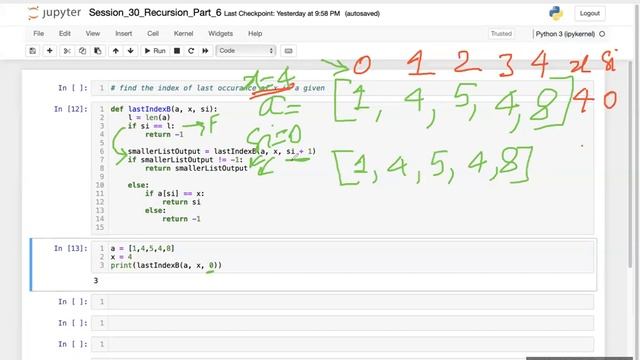Screen dimensions: 640x360
Task: Run the selected cell
Action: [155, 51]
